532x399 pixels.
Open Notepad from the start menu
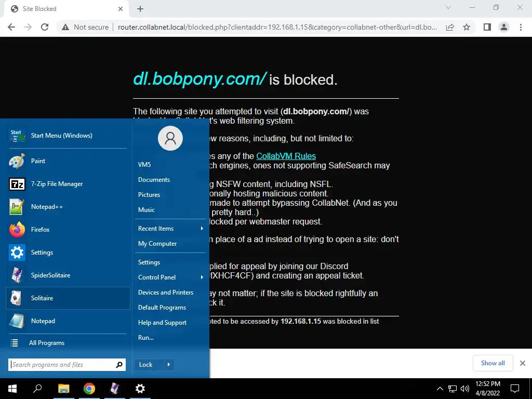[x=68, y=321]
